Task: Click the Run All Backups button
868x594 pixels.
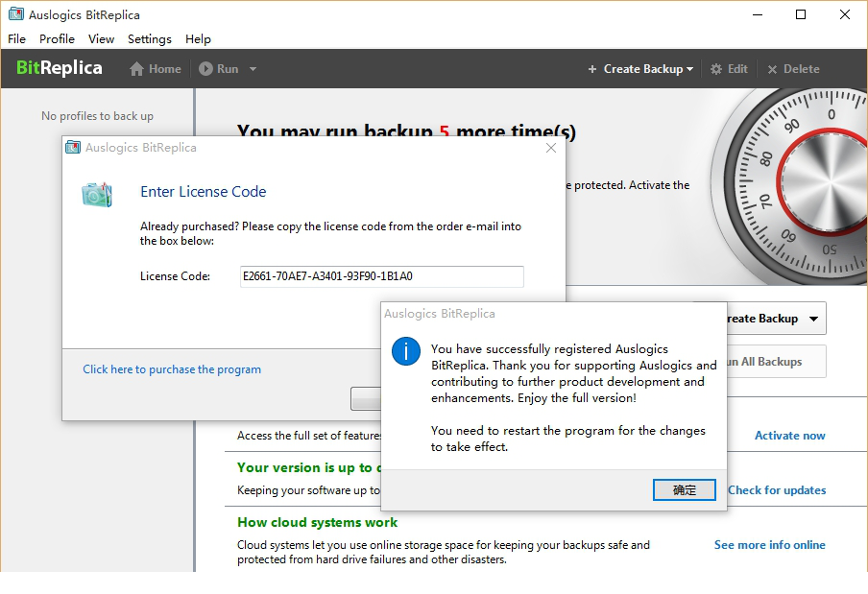Action: (776, 362)
